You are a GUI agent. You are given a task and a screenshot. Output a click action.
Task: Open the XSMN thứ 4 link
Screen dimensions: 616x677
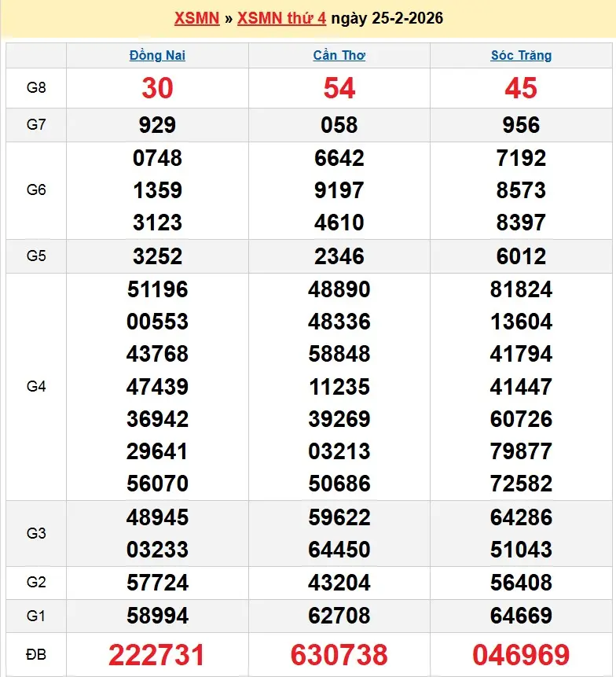point(281,18)
